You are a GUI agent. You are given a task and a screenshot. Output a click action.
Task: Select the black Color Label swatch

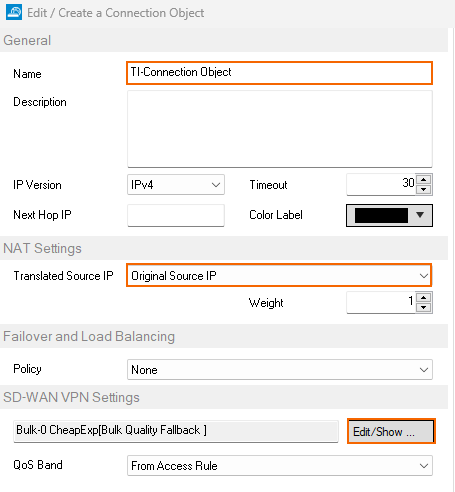click(381, 215)
